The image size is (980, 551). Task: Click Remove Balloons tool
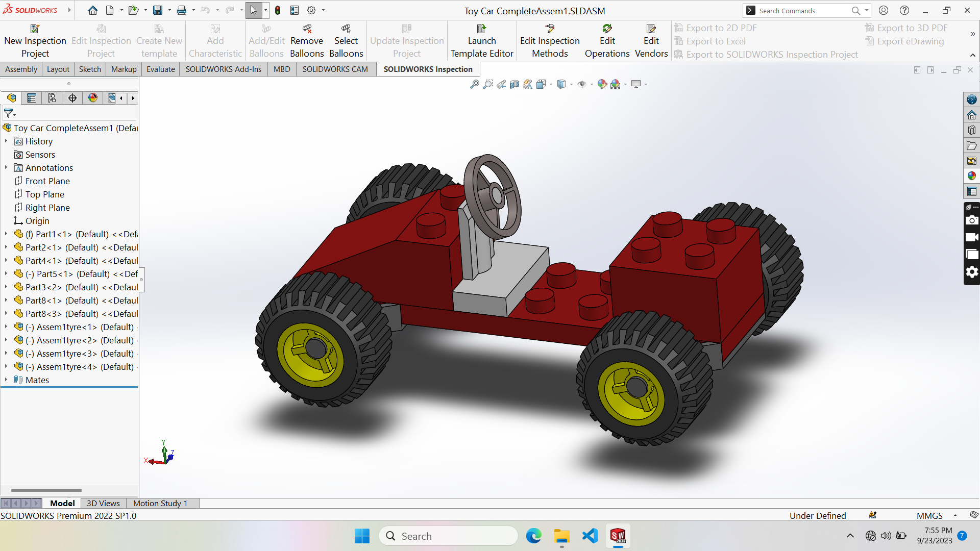pyautogui.click(x=307, y=41)
